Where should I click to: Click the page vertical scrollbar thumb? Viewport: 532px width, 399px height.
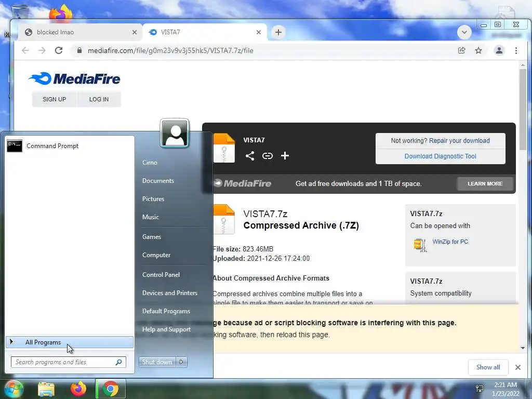pyautogui.click(x=523, y=109)
